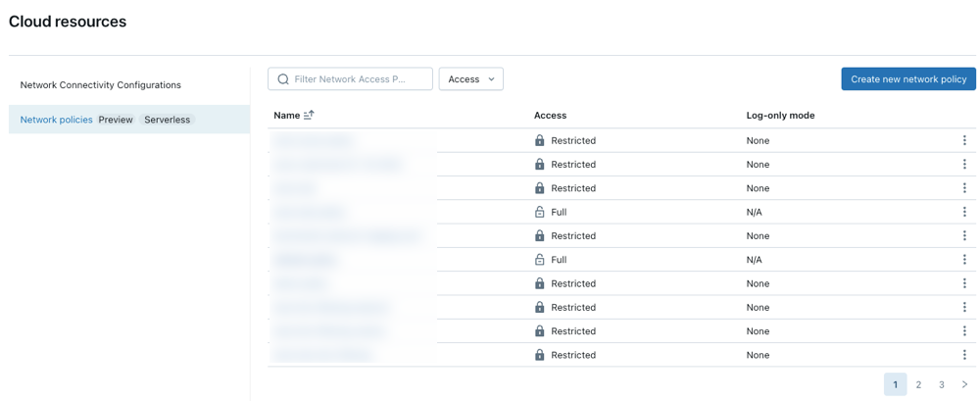Open kebab menu of first Full access row
980x401 pixels.
click(964, 212)
